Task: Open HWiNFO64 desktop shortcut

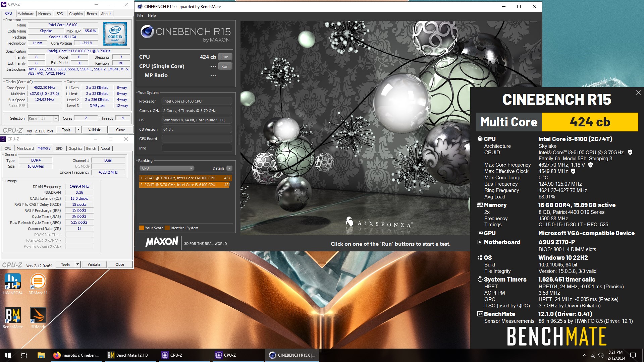Action: click(x=12, y=284)
